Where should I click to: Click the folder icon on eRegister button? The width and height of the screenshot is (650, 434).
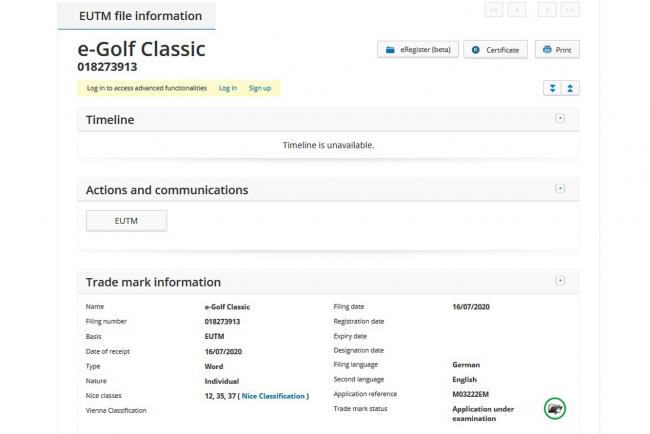[390, 50]
